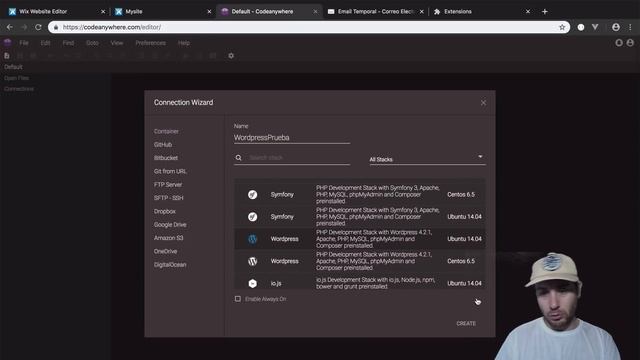
Task: Select Amazon S3 connection type
Action: (169, 238)
